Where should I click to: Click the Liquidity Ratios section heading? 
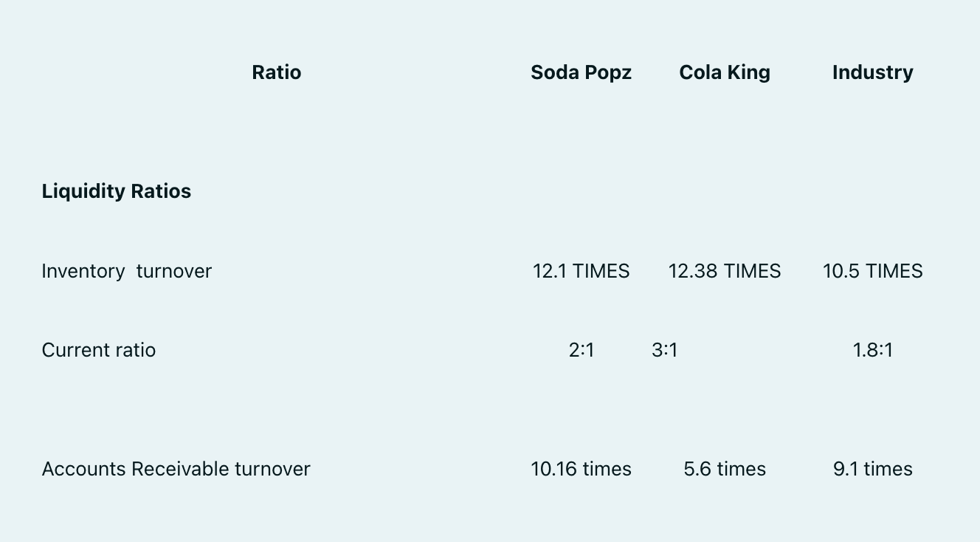point(117,191)
